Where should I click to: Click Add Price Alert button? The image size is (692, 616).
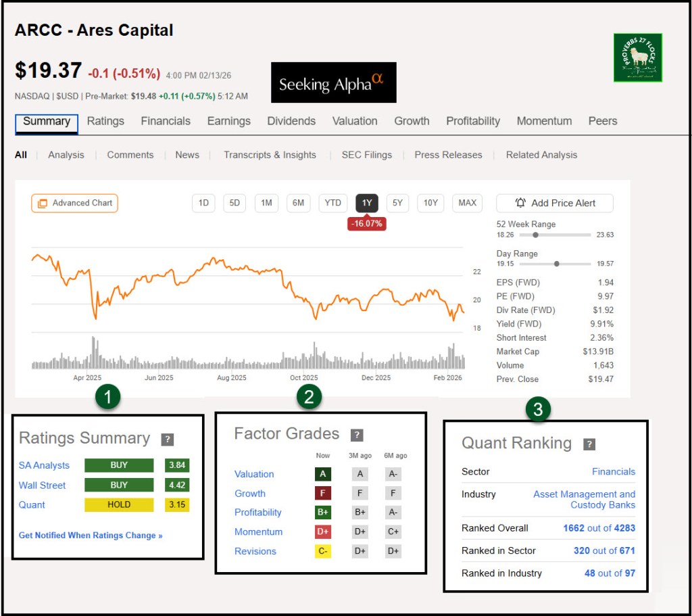click(555, 203)
